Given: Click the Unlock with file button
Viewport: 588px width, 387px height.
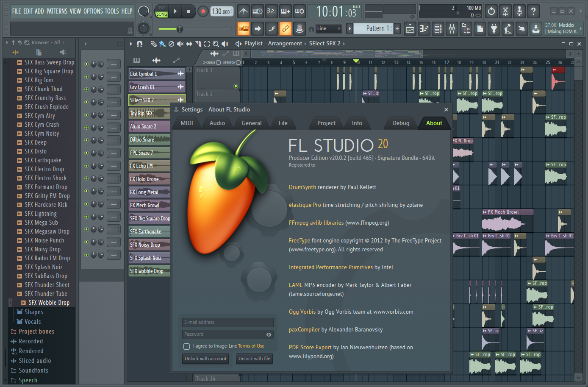Looking at the screenshot, I should click(254, 359).
